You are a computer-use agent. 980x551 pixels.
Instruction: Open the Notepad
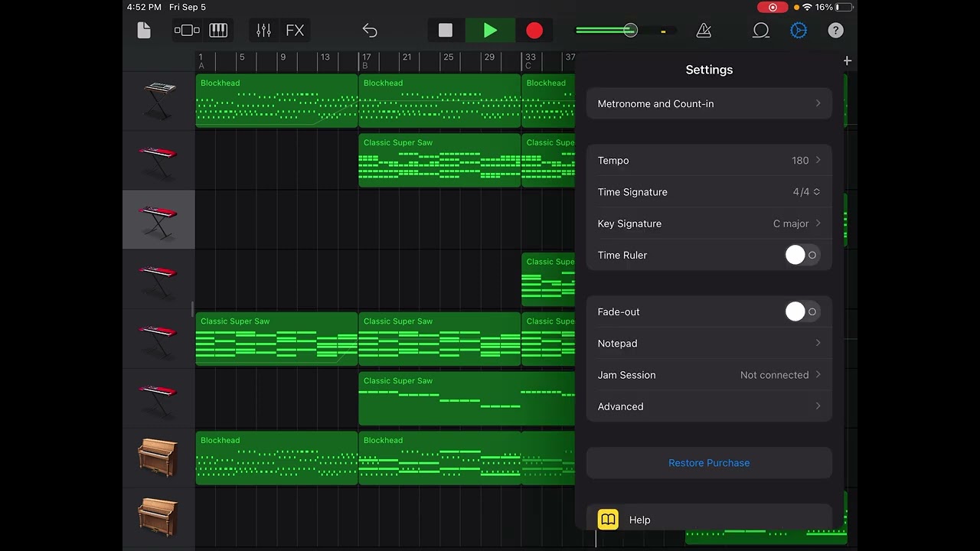point(709,344)
